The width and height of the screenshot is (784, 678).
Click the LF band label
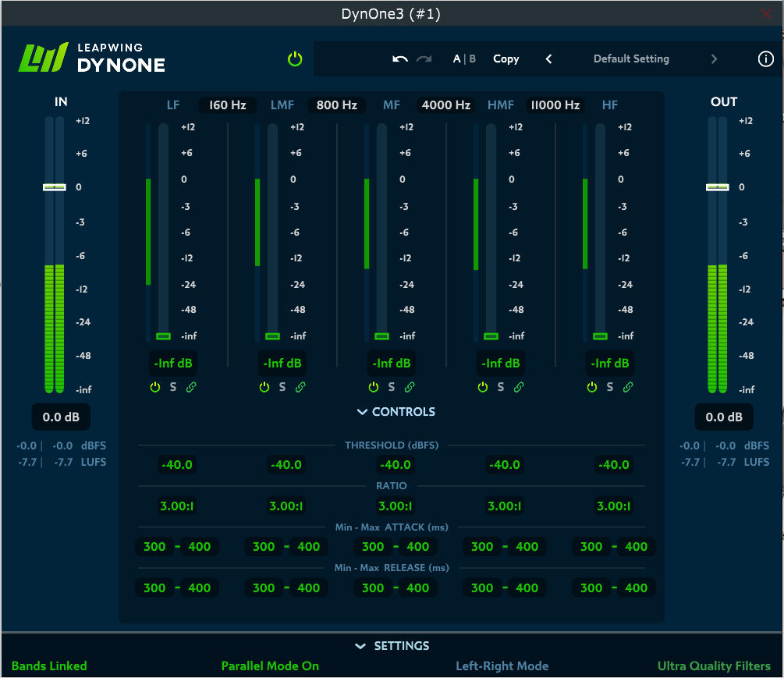pyautogui.click(x=173, y=105)
